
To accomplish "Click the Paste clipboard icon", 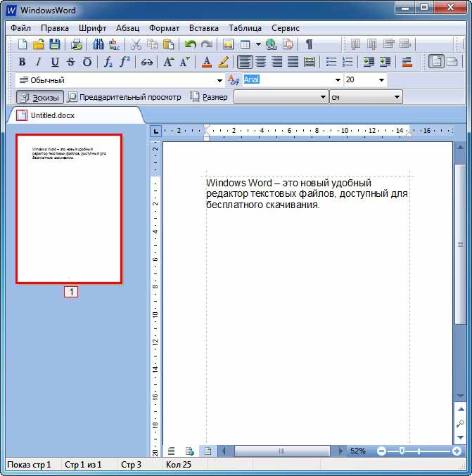I will pyautogui.click(x=168, y=44).
